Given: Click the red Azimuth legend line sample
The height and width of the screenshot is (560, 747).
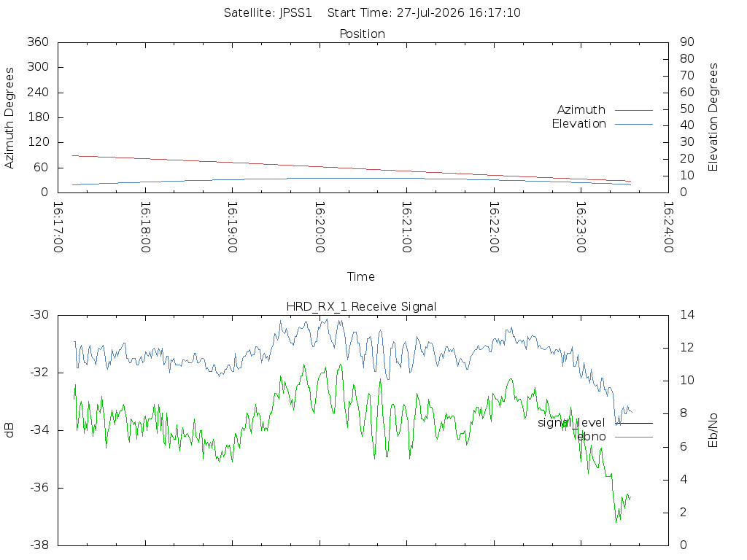Looking at the screenshot, I should point(634,111).
